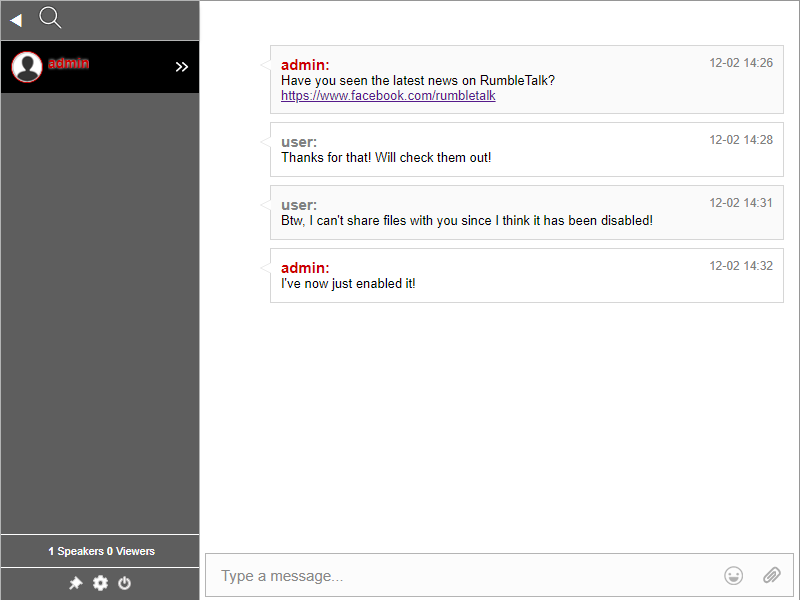
Task: Expand admin options with the double chevron
Action: (182, 67)
